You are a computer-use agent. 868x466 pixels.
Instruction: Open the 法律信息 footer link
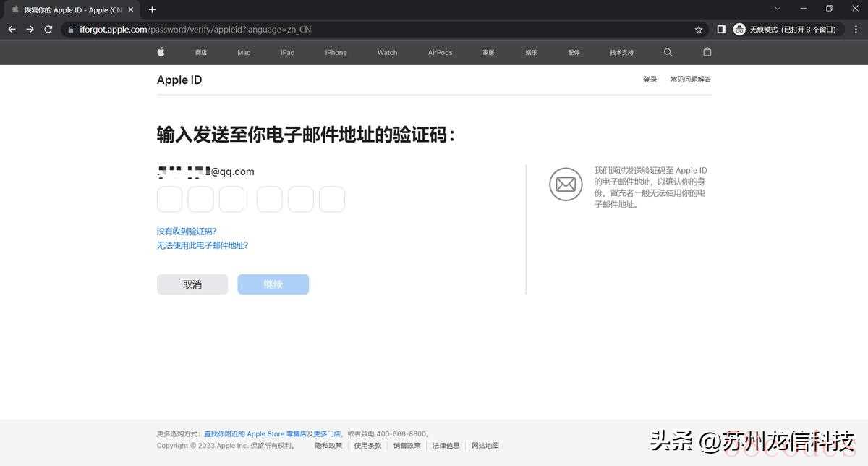point(446,446)
